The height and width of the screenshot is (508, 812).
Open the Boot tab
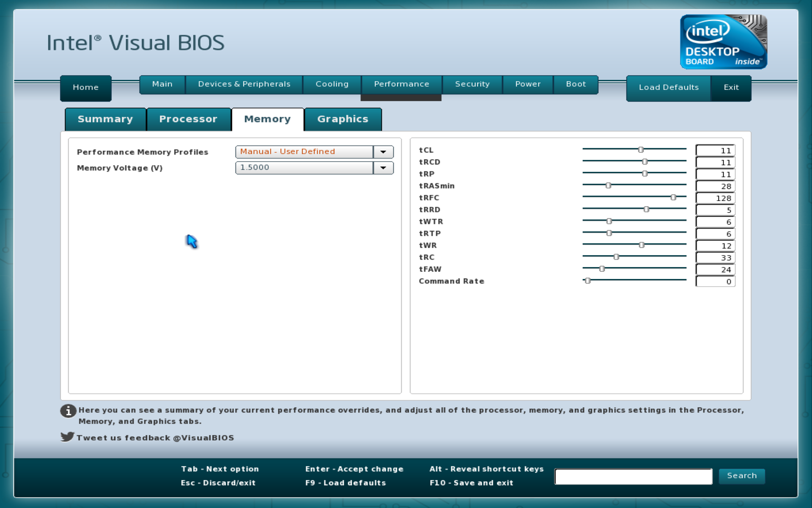click(576, 84)
